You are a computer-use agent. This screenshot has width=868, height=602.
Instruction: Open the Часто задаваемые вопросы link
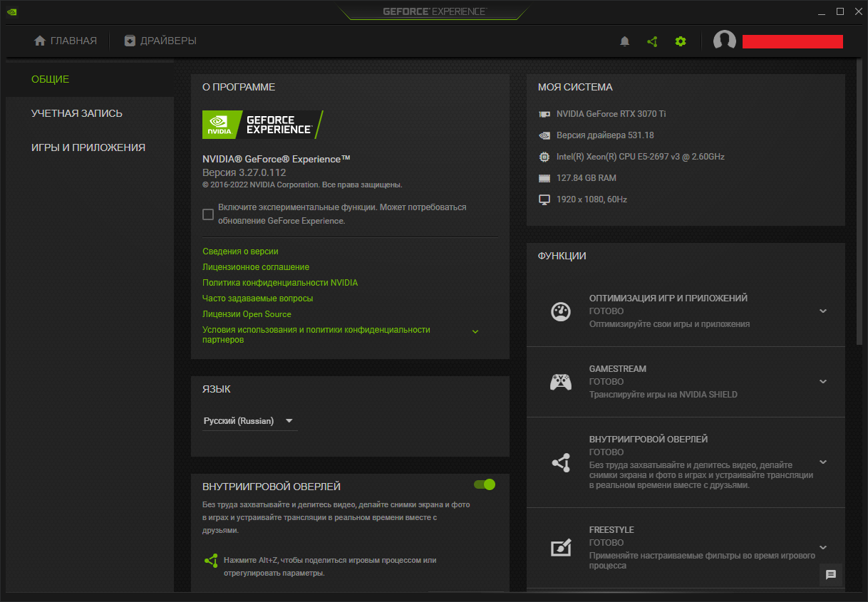[257, 299]
